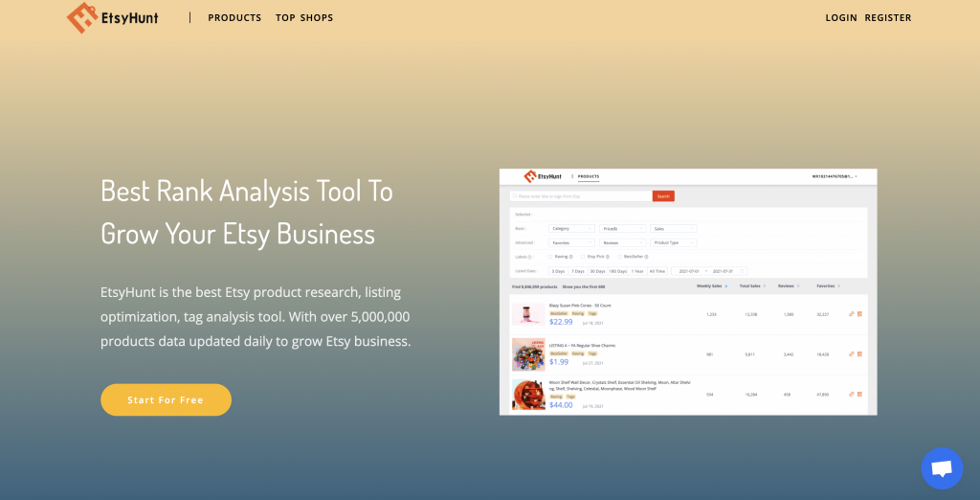The height and width of the screenshot is (500, 980).
Task: Click the link icon in the Moon Shelf row
Action: tap(851, 394)
